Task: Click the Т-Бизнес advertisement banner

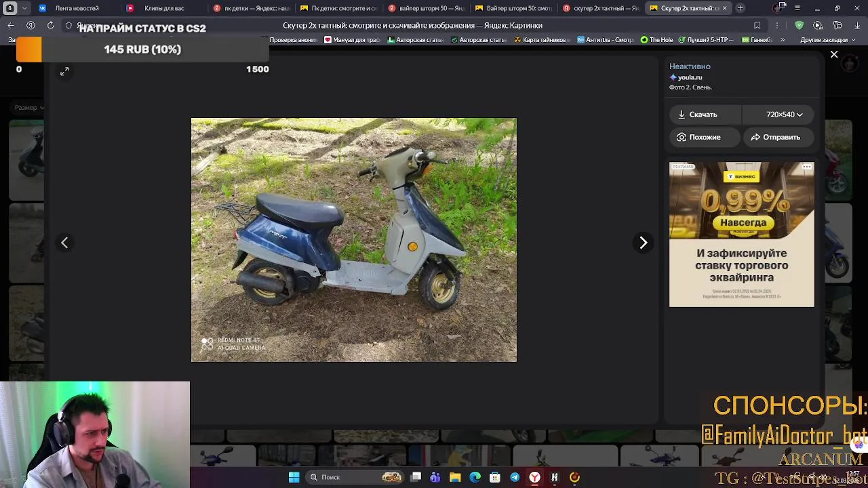Action: [x=742, y=235]
